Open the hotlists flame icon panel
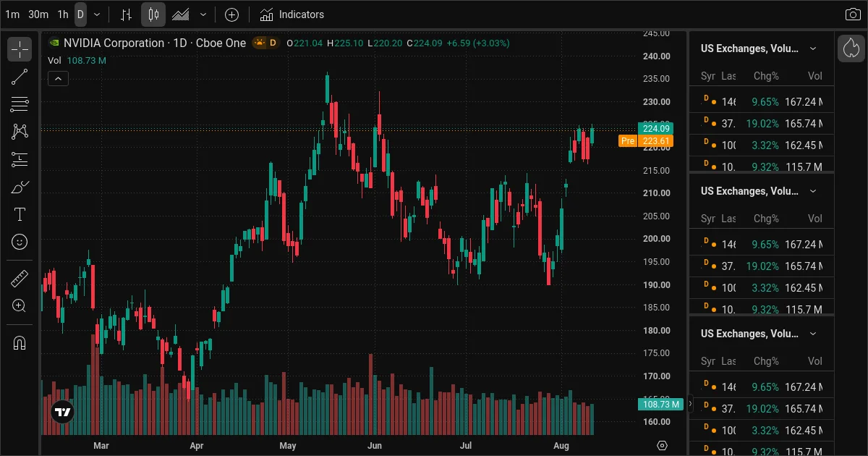 (x=851, y=48)
